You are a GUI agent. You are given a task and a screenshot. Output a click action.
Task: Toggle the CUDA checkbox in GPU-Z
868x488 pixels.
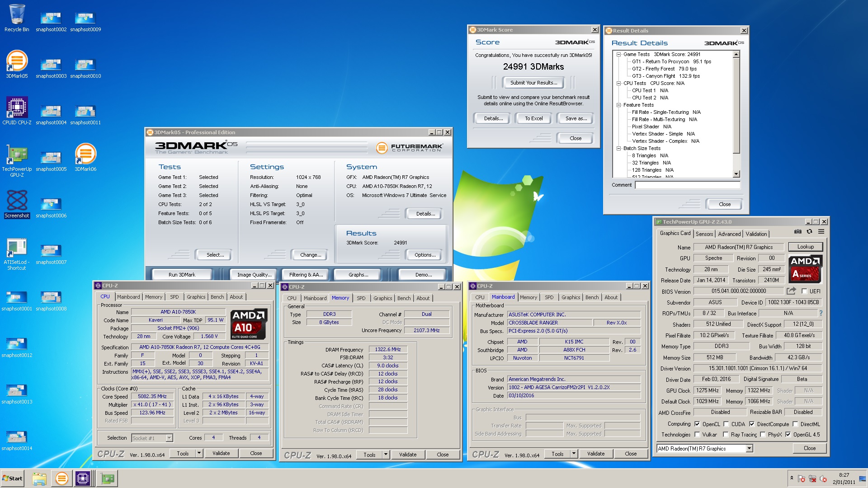pos(726,424)
